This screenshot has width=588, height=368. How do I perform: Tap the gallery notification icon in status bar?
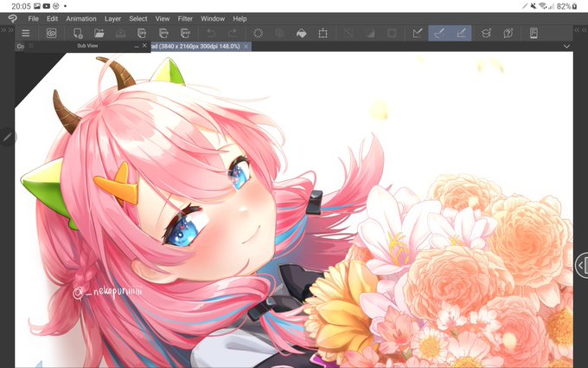tap(36, 6)
